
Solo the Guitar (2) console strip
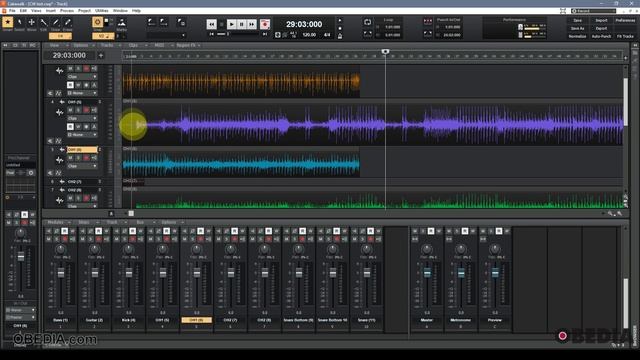coord(91,239)
